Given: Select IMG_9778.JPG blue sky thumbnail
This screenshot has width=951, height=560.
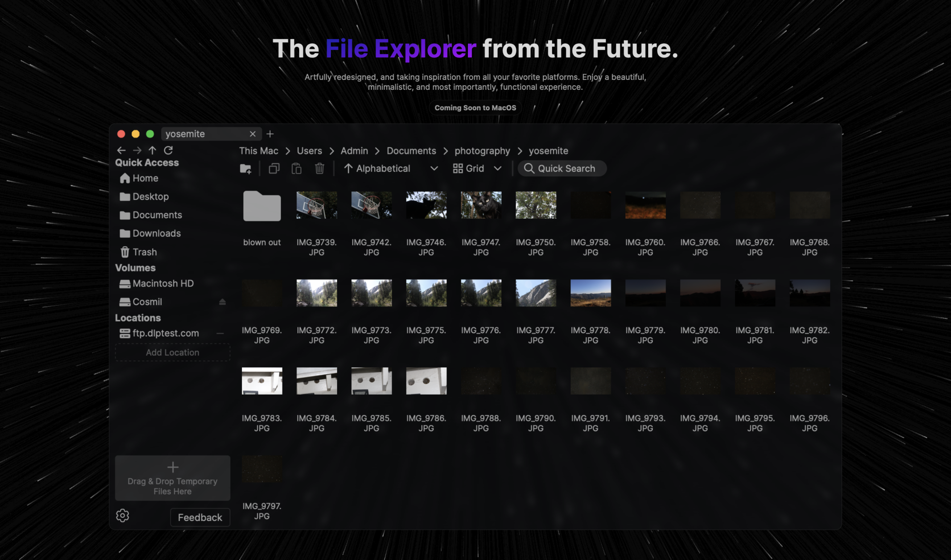Looking at the screenshot, I should (x=591, y=293).
